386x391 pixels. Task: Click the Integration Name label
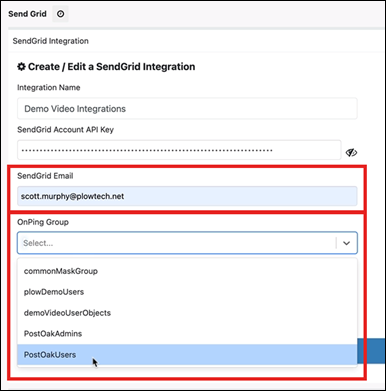[x=49, y=88]
